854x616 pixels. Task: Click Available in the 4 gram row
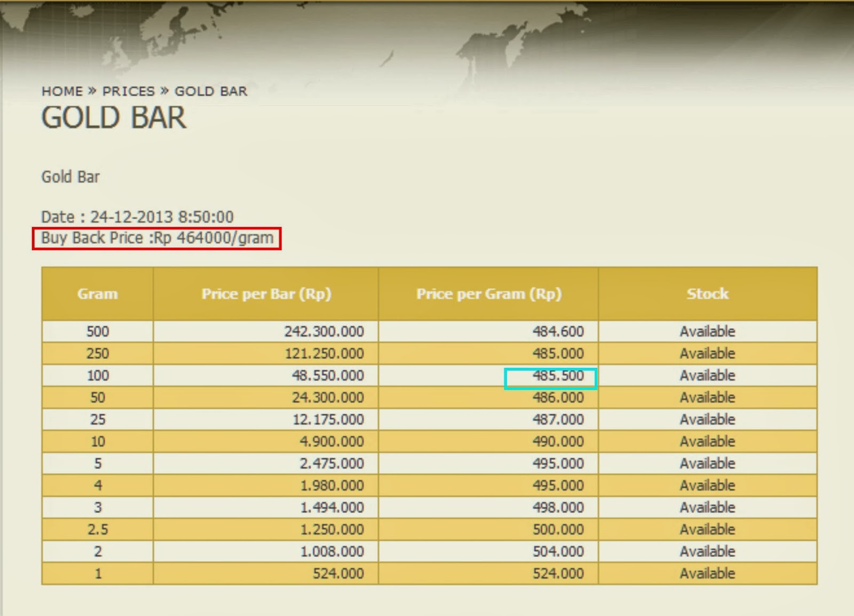(708, 485)
